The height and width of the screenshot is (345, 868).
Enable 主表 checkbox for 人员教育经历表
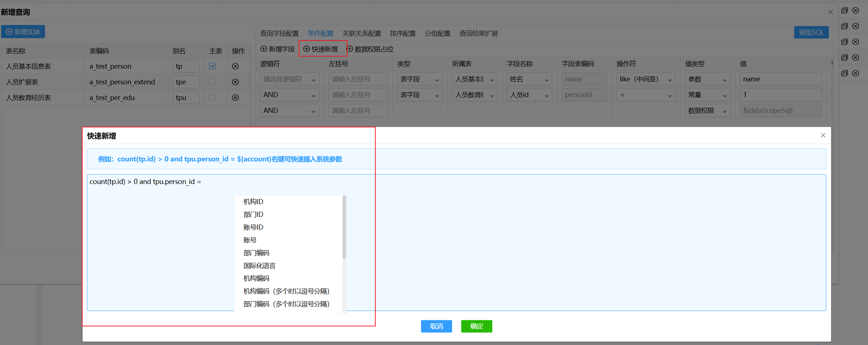[x=212, y=98]
